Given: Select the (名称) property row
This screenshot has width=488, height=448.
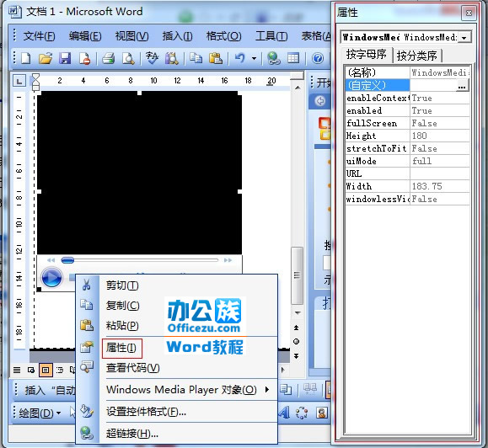Looking at the screenshot, I should pos(407,72).
